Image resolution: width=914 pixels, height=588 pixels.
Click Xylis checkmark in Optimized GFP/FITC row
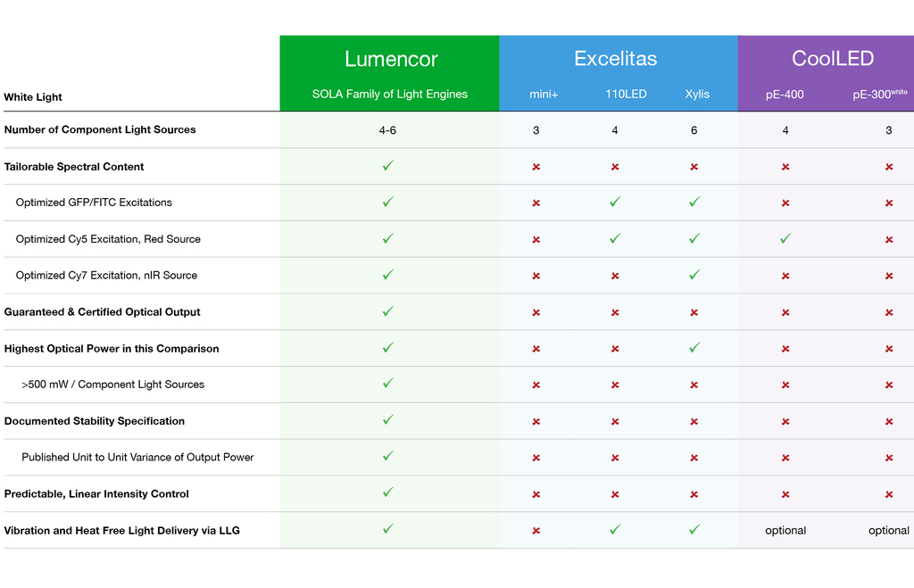(x=694, y=203)
